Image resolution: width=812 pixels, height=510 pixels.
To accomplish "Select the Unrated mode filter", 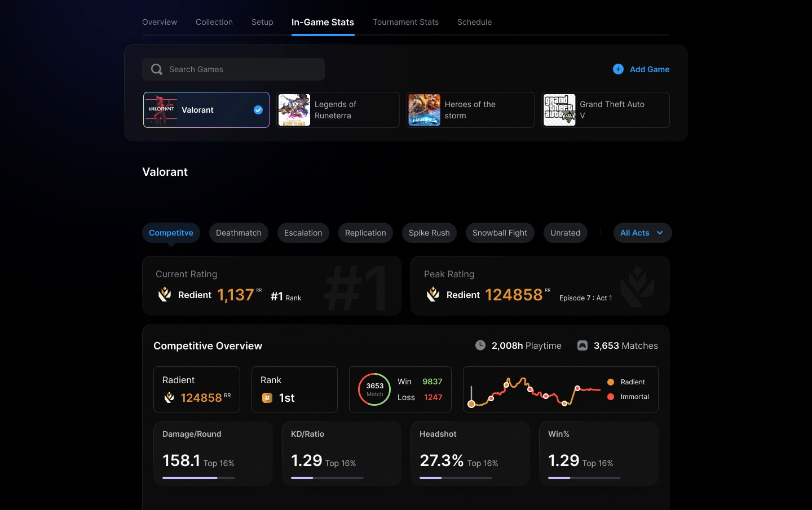I will (565, 233).
